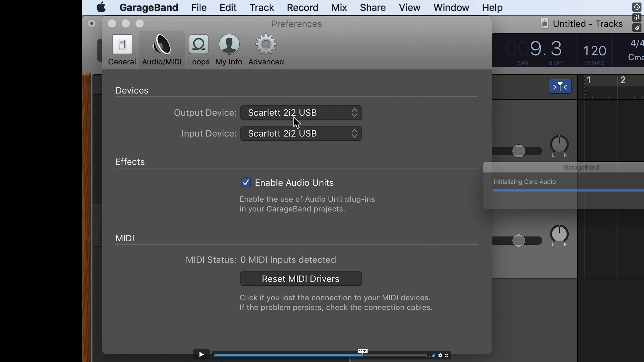Click the upper track pan knob
The image size is (644, 362).
(559, 144)
